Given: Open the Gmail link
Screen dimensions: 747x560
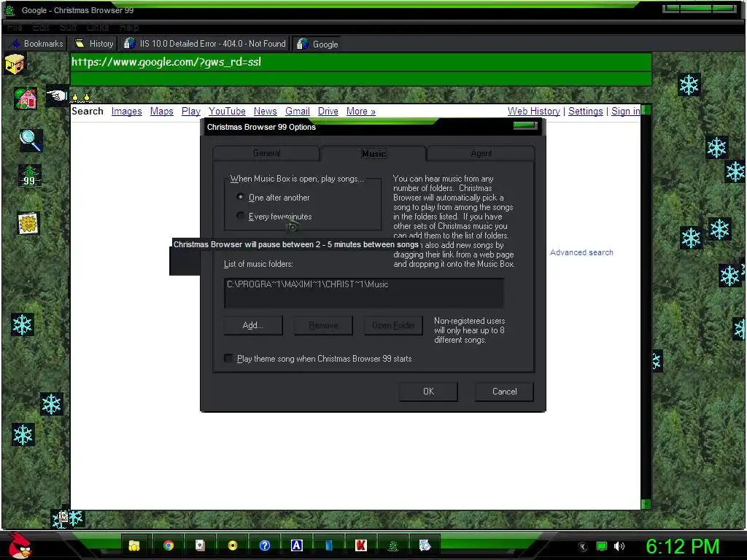Looking at the screenshot, I should tap(298, 111).
